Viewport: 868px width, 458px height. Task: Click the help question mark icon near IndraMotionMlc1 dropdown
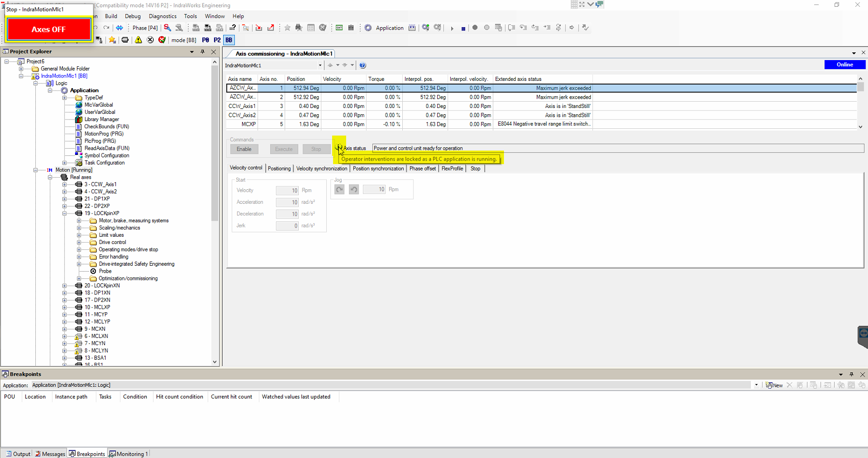coord(363,65)
